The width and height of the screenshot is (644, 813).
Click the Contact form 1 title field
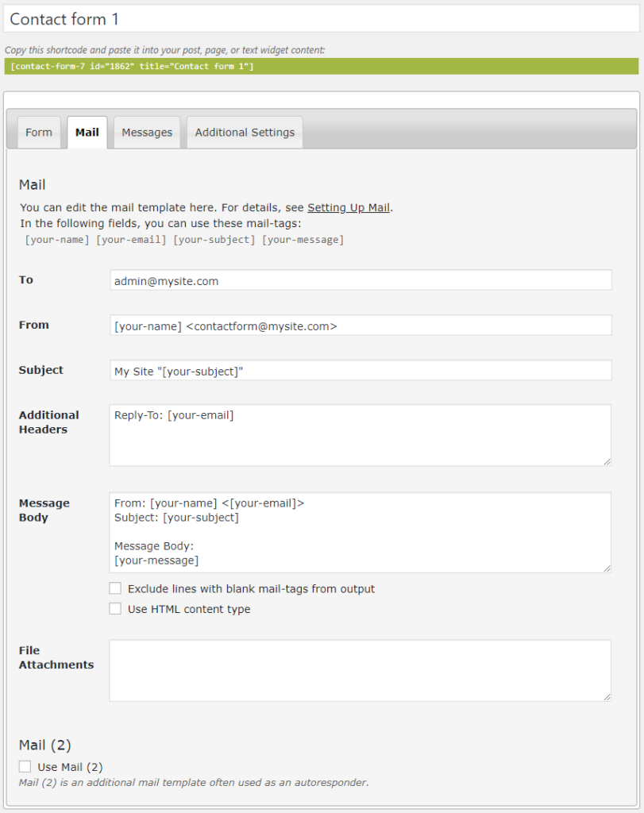322,19
